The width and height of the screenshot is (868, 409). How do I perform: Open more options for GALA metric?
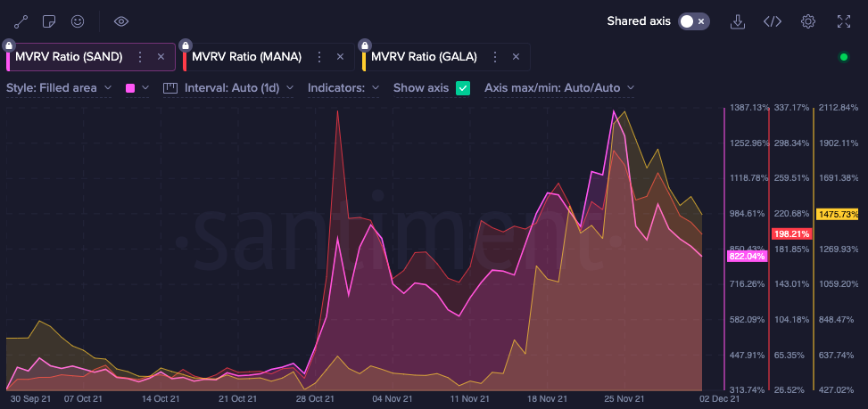point(495,56)
